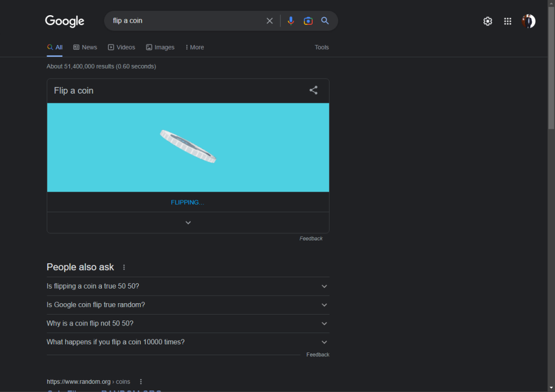Image resolution: width=555 pixels, height=392 pixels.
Task: Select the All results tab
Action: tap(55, 47)
